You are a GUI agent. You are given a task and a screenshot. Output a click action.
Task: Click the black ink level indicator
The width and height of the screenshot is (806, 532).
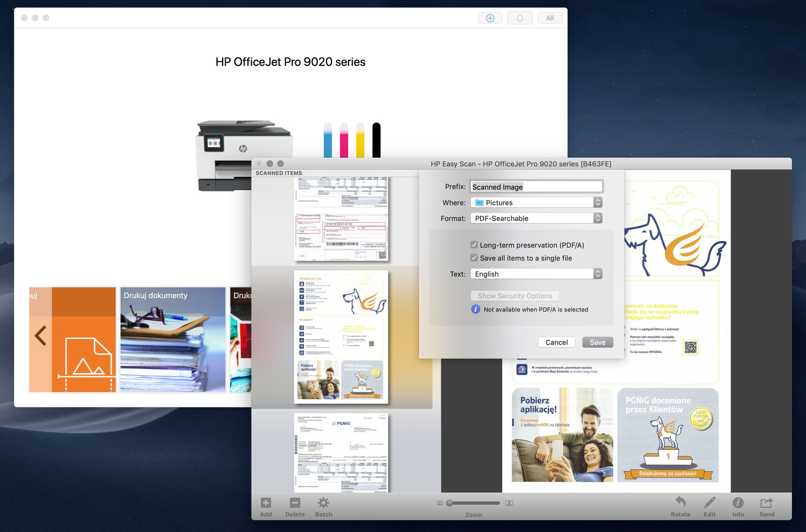(376, 140)
